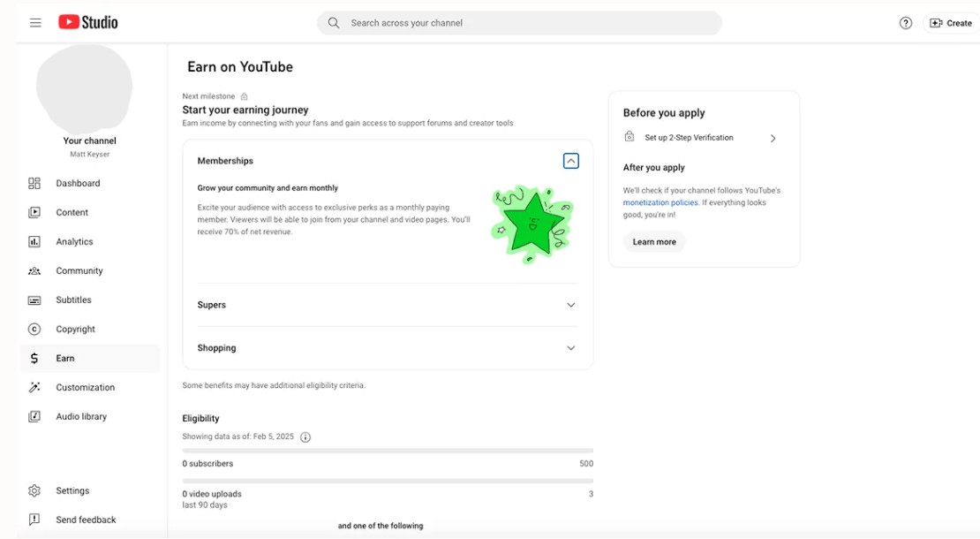Viewport: 980px width, 539px height.
Task: Open the Audio library icon
Action: (34, 417)
